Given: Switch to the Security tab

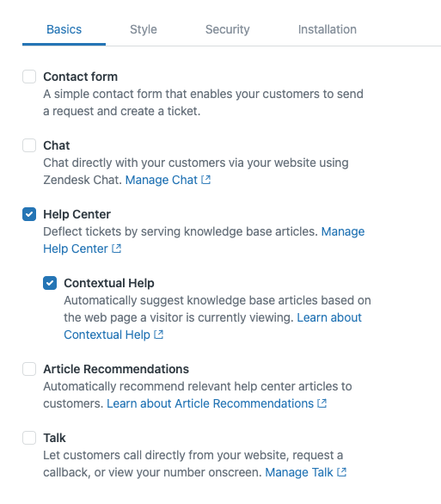Looking at the screenshot, I should (x=228, y=29).
